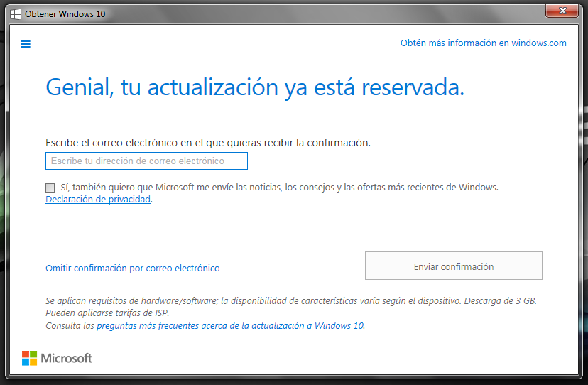588x385 pixels.
Task: Click the 'Escribe el correo electrónico' instruction text
Action: pyautogui.click(x=208, y=143)
